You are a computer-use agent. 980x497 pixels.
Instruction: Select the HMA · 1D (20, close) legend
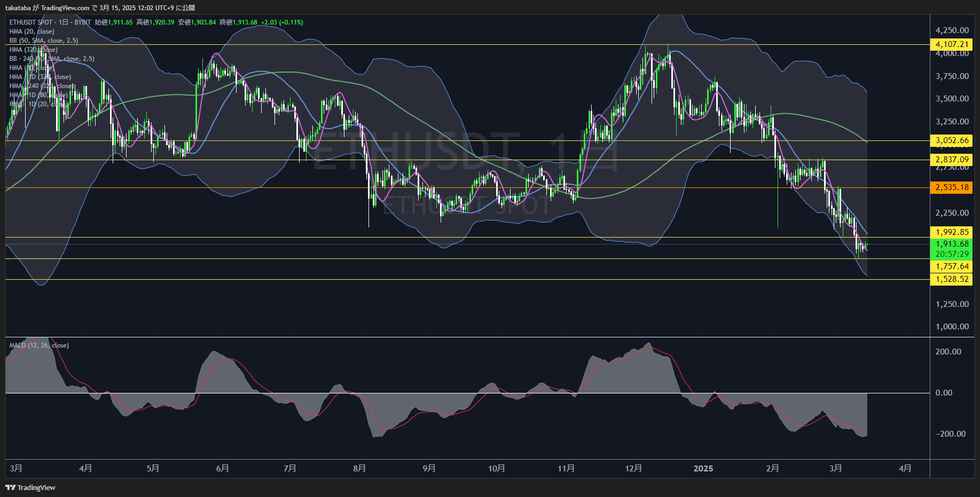(x=38, y=104)
